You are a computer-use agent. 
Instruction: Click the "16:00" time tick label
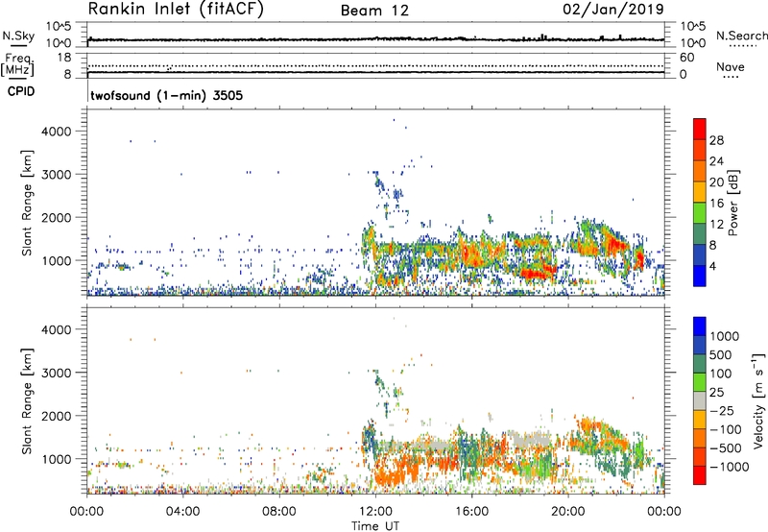471,512
